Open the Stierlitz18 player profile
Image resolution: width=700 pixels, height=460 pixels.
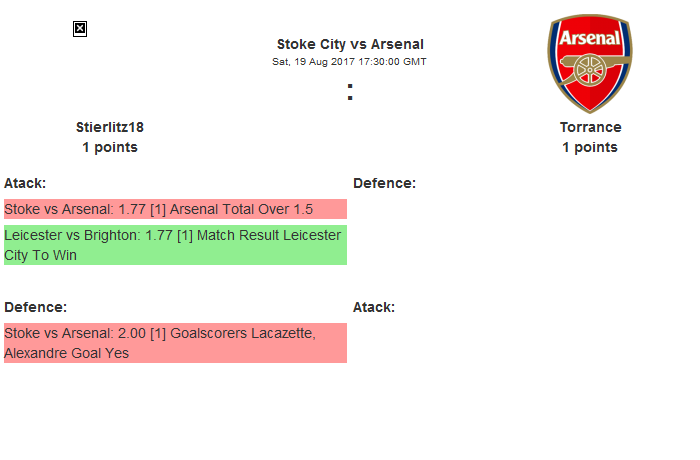pos(110,127)
